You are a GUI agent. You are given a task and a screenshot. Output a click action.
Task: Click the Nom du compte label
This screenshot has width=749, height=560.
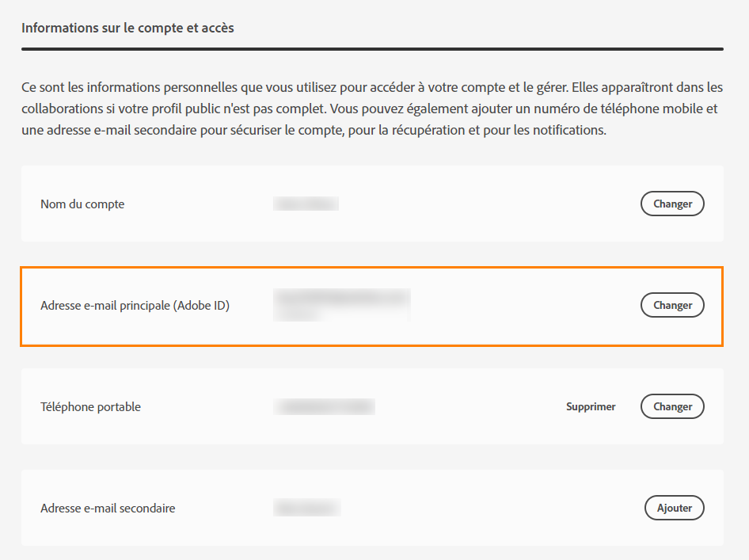pos(82,204)
